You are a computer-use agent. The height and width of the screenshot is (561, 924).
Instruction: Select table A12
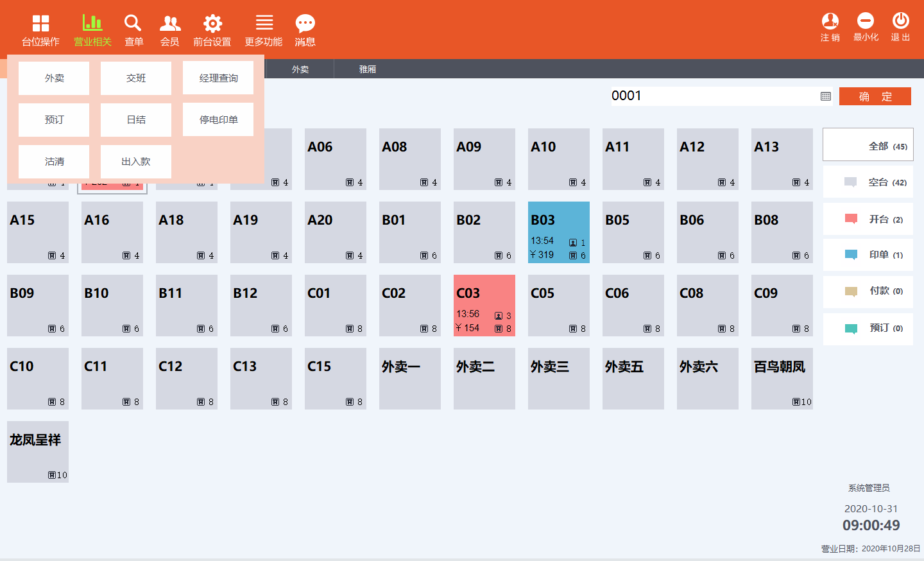(x=708, y=159)
